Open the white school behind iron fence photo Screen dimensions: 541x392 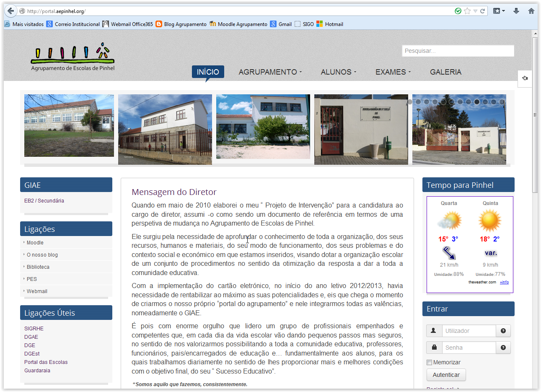coord(165,130)
